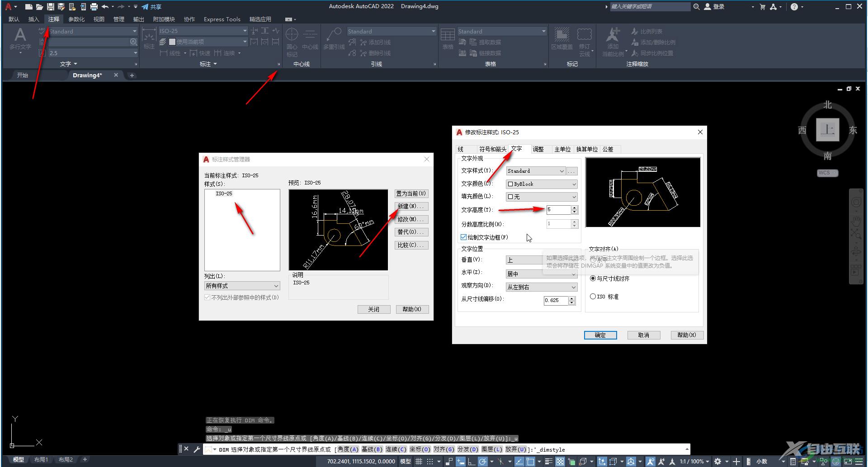This screenshot has height=467, width=868.
Task: Open the Fill color swatch dropdown
Action: (x=542, y=197)
